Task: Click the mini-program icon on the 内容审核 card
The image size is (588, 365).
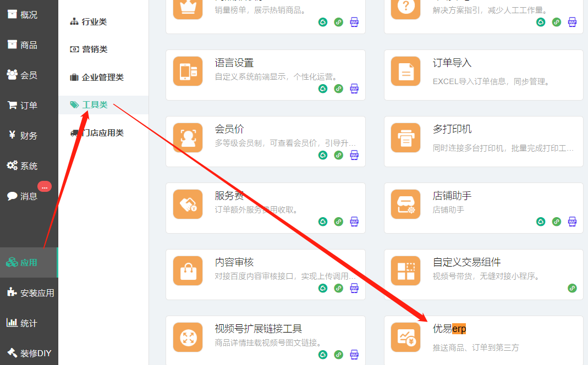Action: tap(323, 288)
